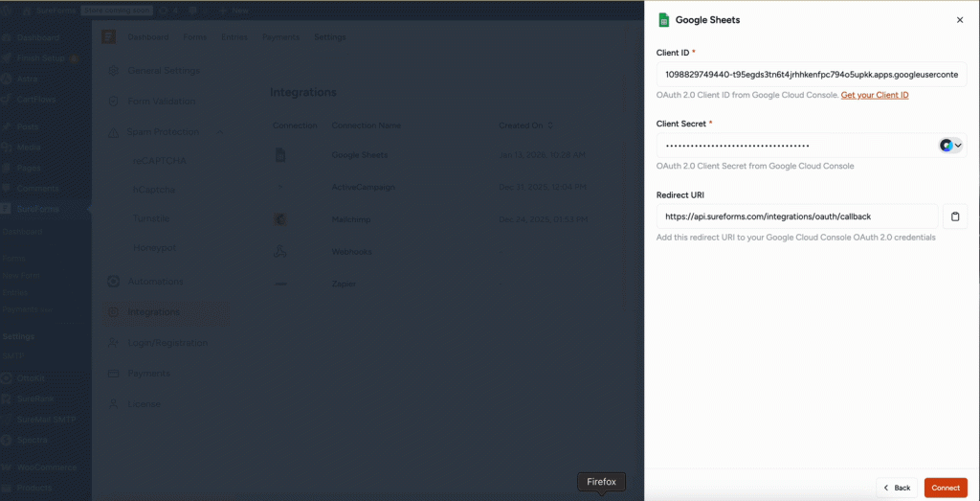980x501 pixels.
Task: Select the Redirect URI text field
Action: tap(796, 216)
